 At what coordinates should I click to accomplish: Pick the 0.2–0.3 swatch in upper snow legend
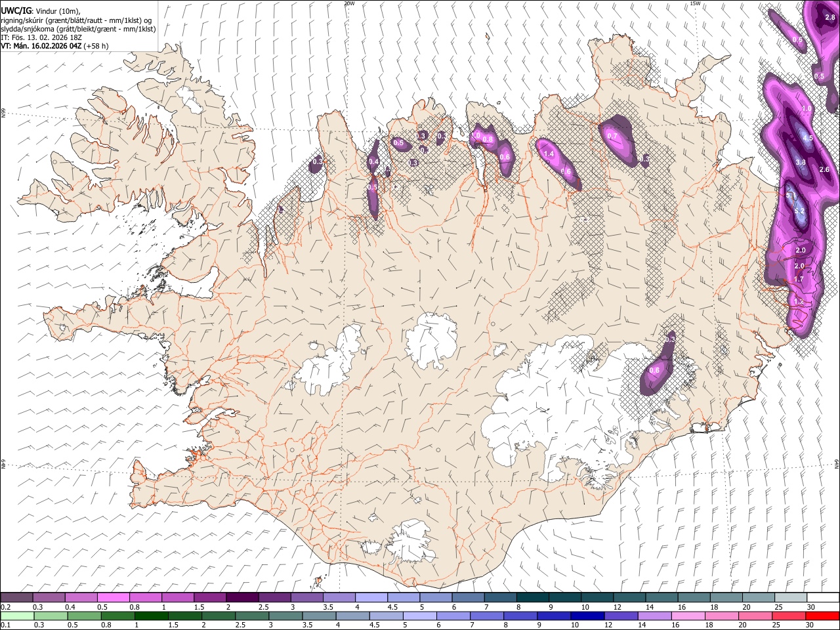click(16, 598)
